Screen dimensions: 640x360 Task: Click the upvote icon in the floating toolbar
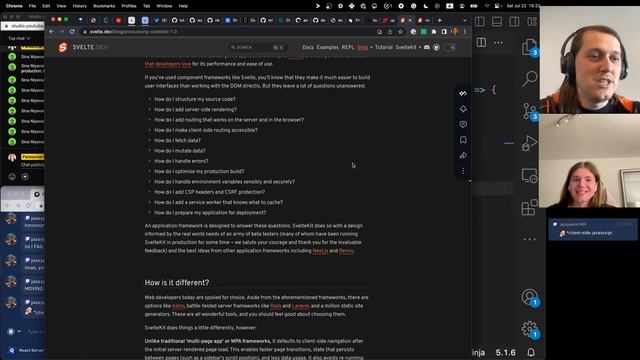463,109
